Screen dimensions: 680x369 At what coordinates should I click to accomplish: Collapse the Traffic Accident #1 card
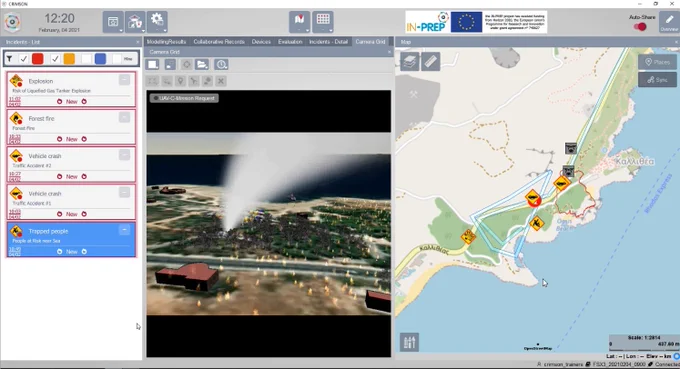coord(124,192)
